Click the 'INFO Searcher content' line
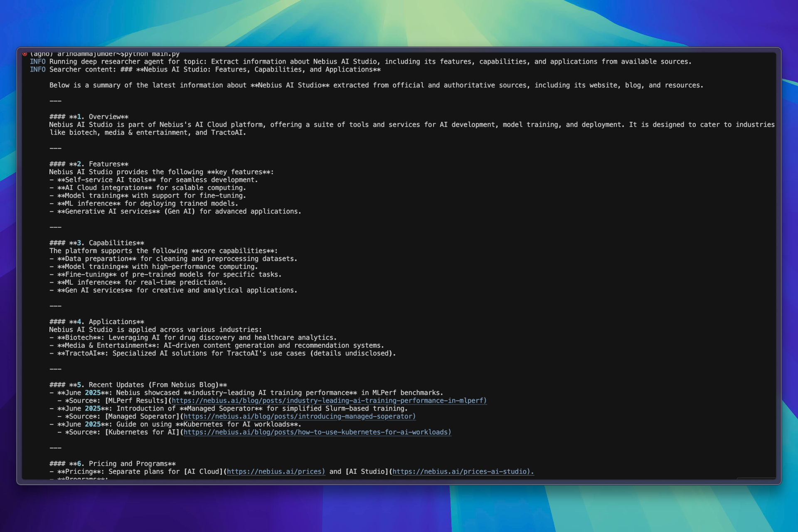Screen dimensions: 798x532 (x=205, y=69)
